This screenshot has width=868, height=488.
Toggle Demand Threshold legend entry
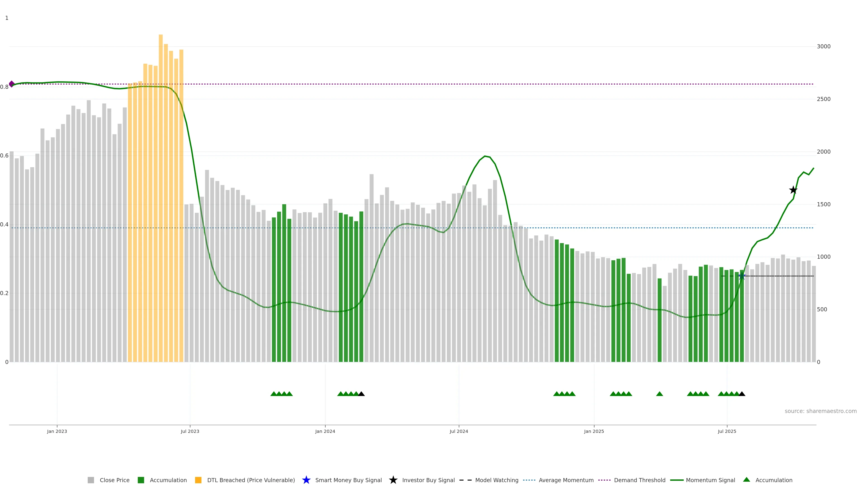[639, 480]
